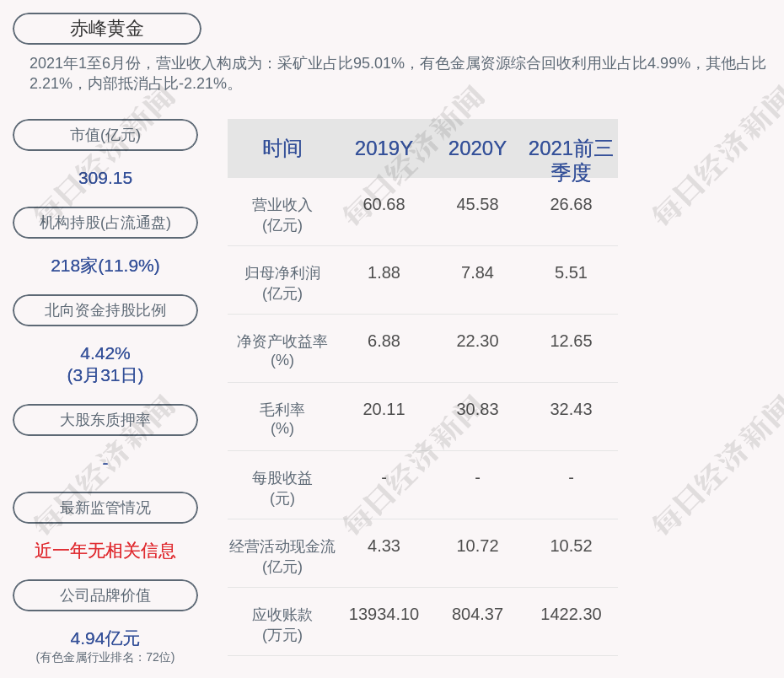The width and height of the screenshot is (784, 678).
Task: Click the receivables value 804.37
Action: click(477, 615)
